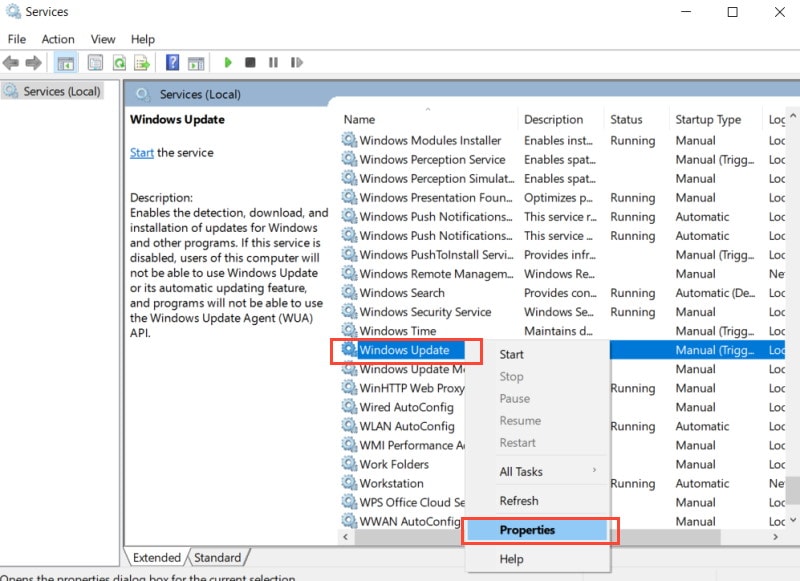The image size is (800, 581).
Task: Select the Windows Perception Service row
Action: pos(563,160)
